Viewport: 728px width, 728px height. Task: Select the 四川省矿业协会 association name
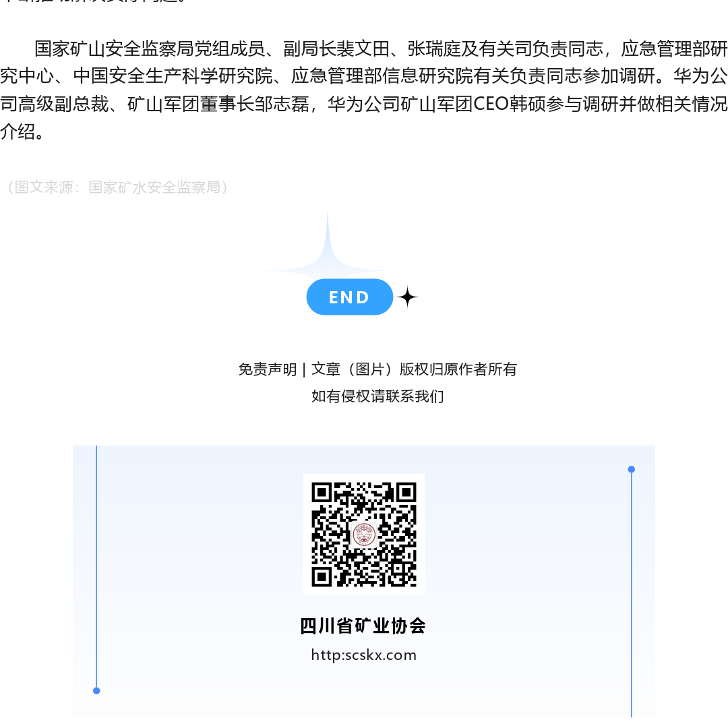(363, 626)
